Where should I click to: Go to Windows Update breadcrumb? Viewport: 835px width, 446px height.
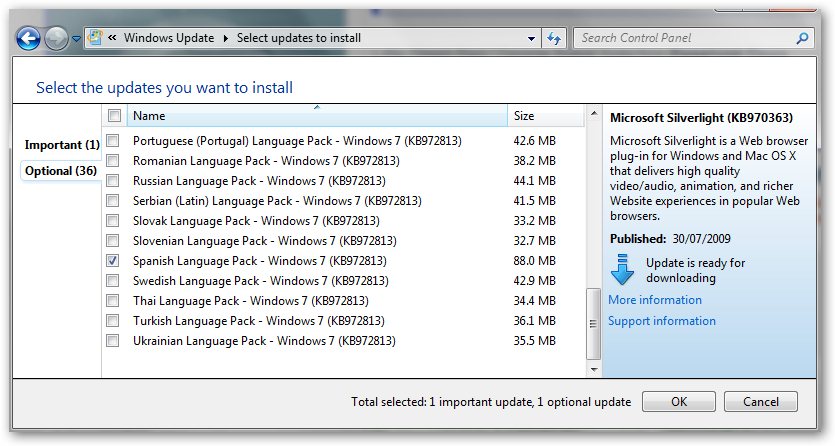[x=169, y=38]
